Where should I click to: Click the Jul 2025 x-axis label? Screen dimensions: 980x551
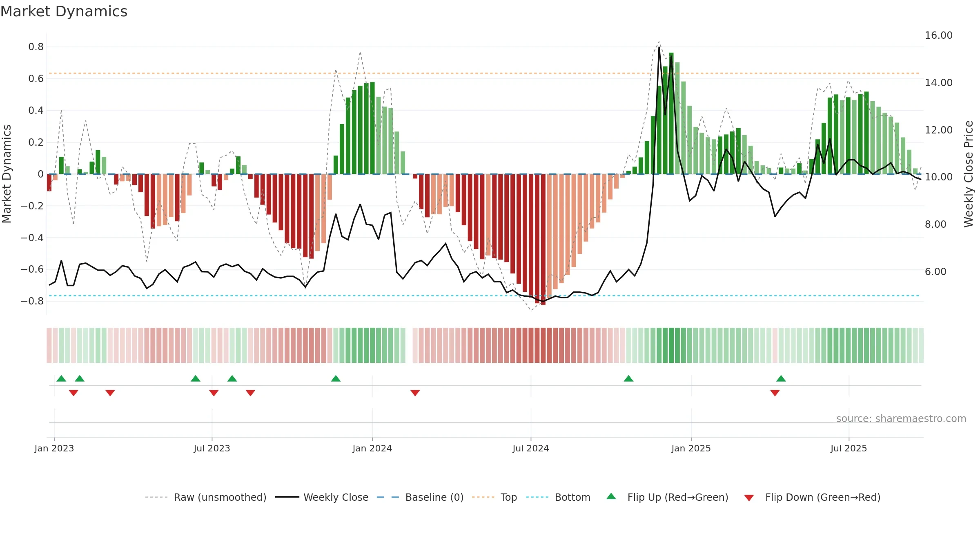pos(849,448)
